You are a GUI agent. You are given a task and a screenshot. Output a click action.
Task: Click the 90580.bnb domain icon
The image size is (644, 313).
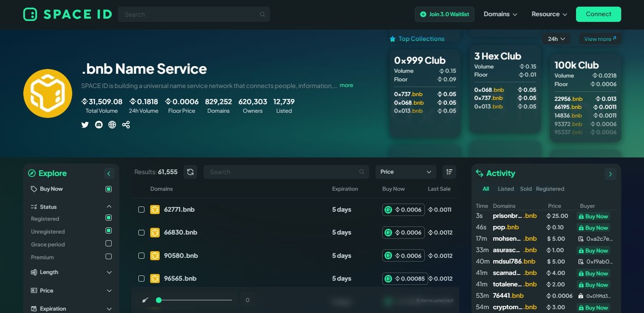click(x=155, y=256)
